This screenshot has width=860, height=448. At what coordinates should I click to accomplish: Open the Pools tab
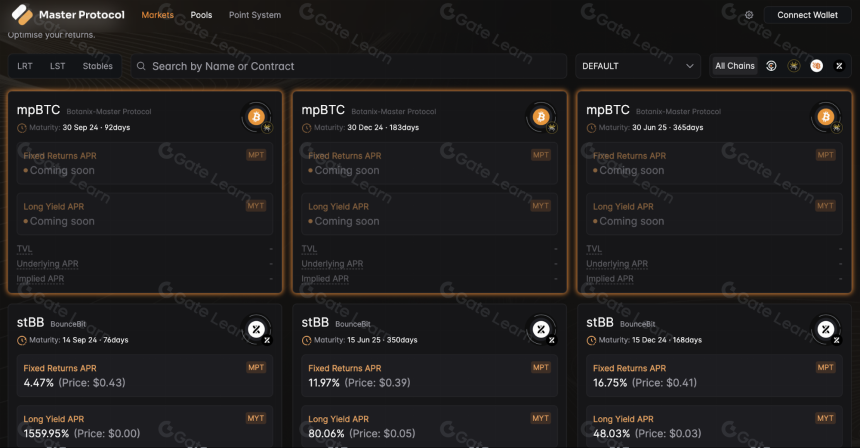click(x=201, y=15)
